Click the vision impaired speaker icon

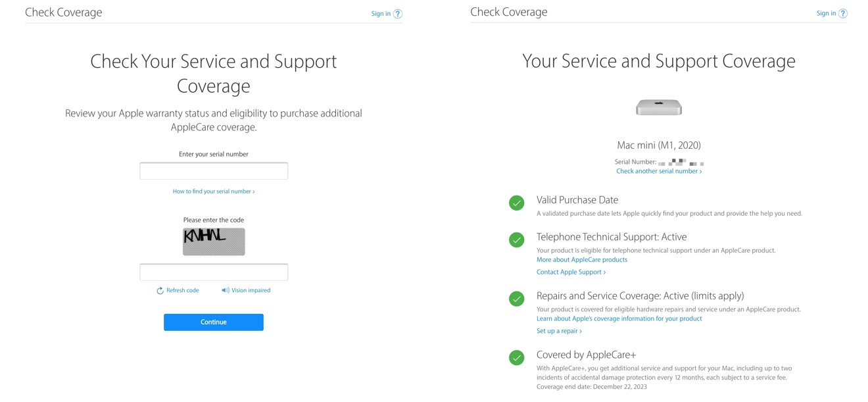coord(226,290)
